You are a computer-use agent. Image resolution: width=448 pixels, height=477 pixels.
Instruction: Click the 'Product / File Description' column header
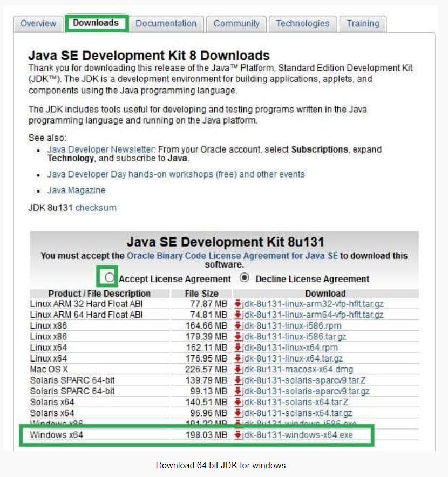(x=99, y=294)
